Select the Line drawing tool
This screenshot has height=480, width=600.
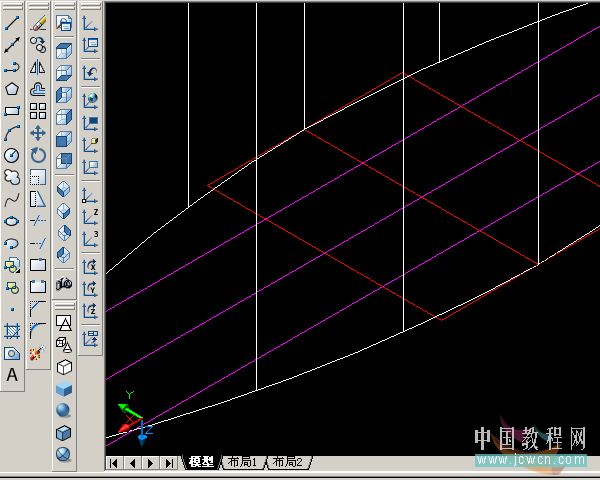click(12, 23)
